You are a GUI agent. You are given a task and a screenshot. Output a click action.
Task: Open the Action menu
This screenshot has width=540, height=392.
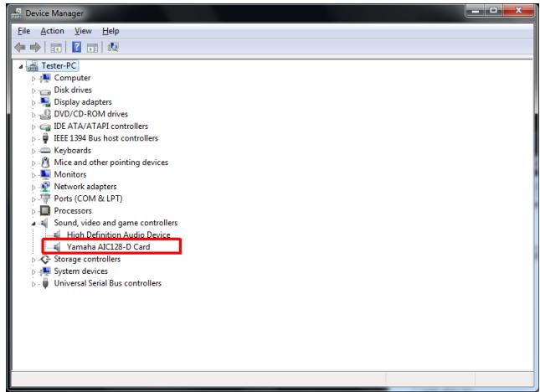[53, 31]
